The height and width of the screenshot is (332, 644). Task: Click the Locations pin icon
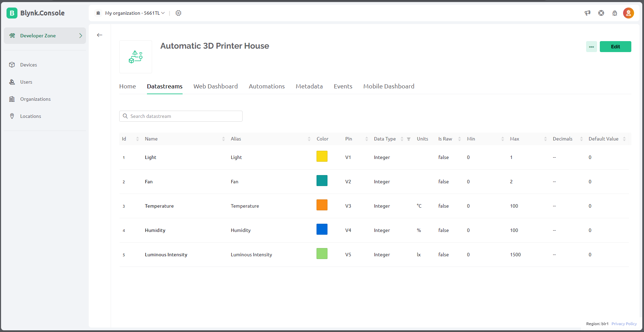[x=12, y=116]
